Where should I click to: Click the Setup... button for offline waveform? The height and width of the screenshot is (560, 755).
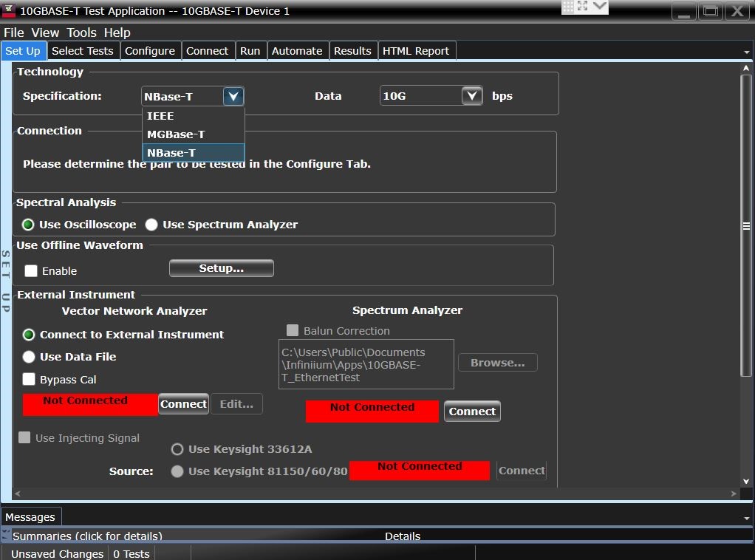(x=221, y=268)
